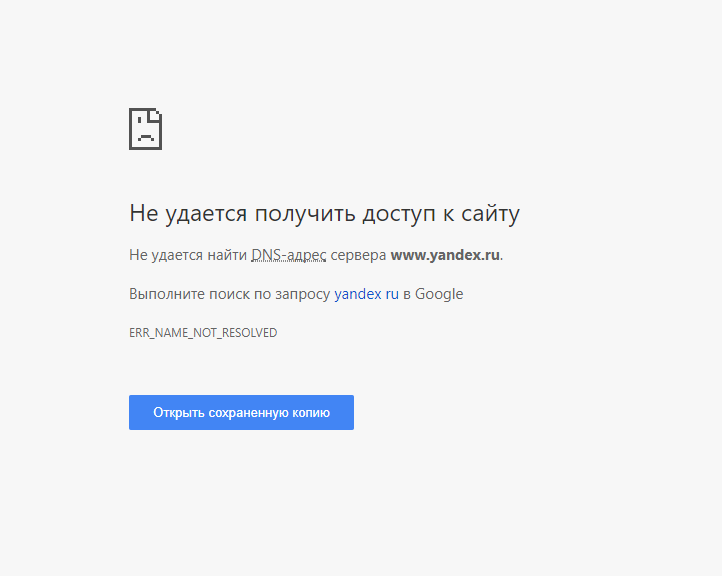Viewport: 722px width, 576px height.
Task: Open the 'yandex ru' Google search link
Action: click(x=367, y=294)
